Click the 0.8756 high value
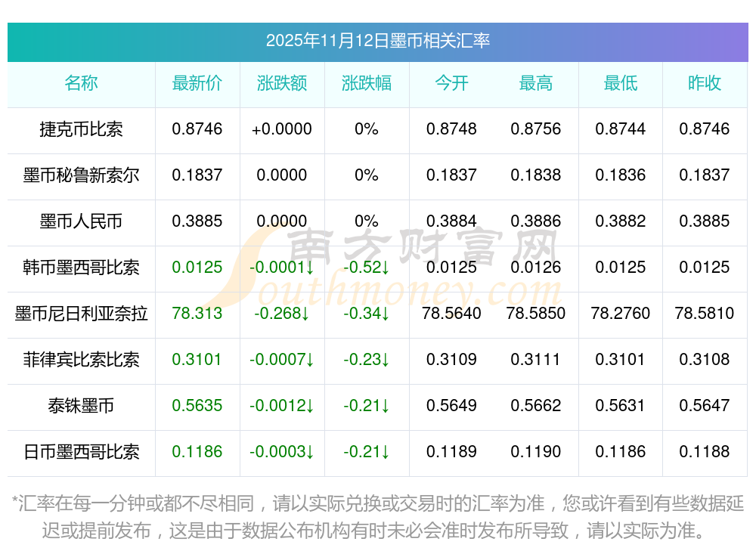The width and height of the screenshot is (756, 554). coord(536,128)
